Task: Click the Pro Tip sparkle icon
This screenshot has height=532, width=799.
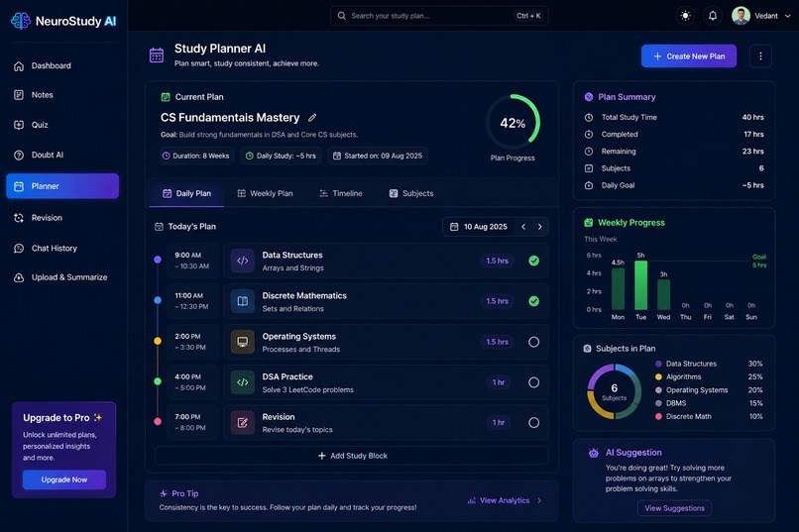Action: pyautogui.click(x=164, y=493)
